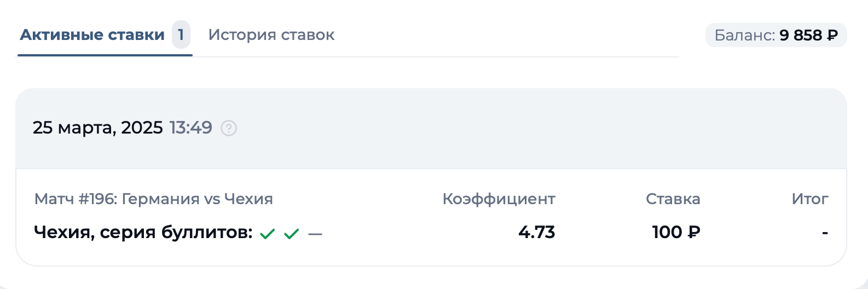Screen dimensions: 868x289
Task: Click the dash under Итог
Action: pyautogui.click(x=825, y=233)
